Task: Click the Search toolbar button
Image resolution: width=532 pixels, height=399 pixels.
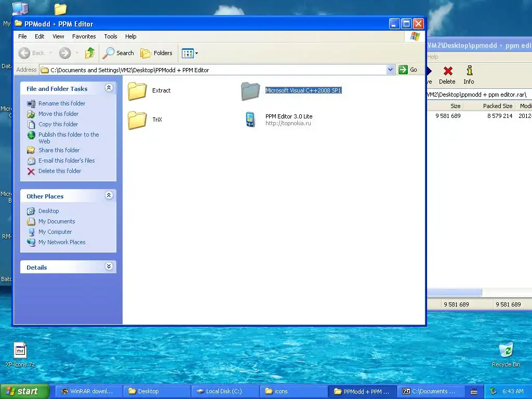Action: coord(118,53)
